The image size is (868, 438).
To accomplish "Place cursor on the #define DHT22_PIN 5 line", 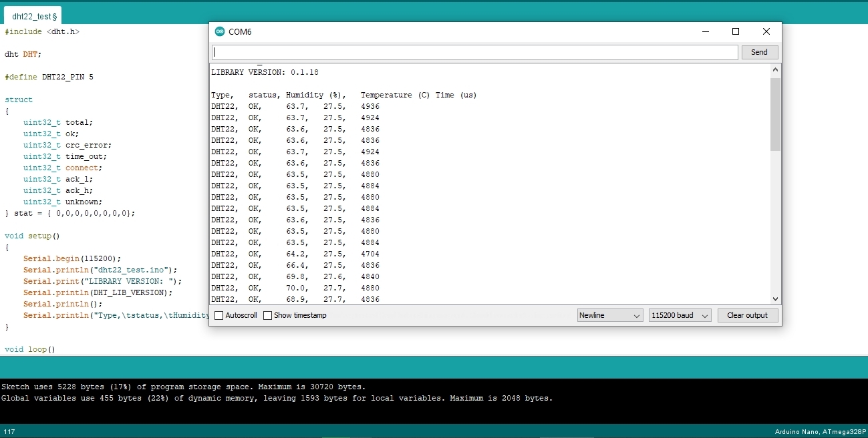I will pos(49,77).
